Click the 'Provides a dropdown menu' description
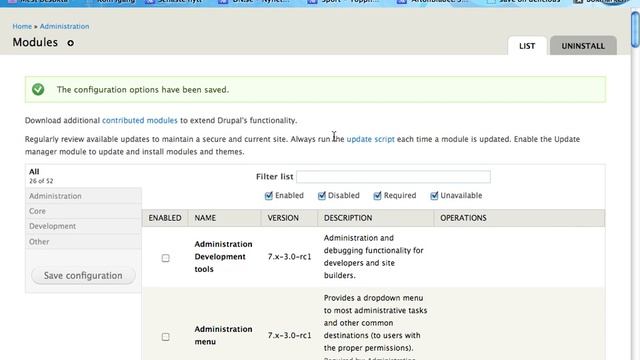The image size is (640, 360). coord(376,323)
